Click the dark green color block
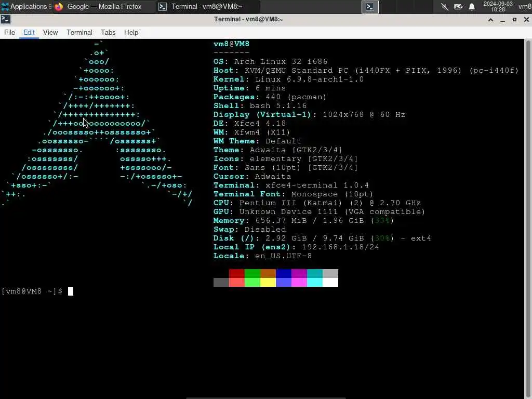 [252, 273]
